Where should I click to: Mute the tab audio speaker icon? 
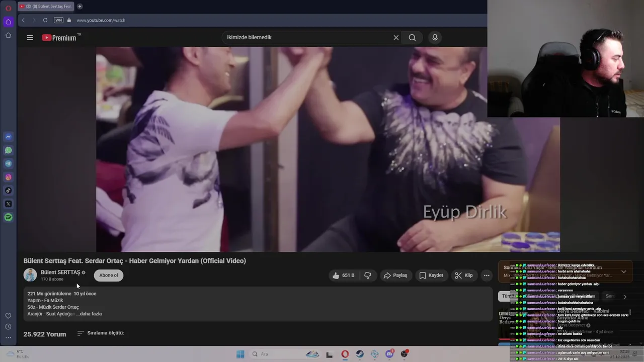point(28,7)
